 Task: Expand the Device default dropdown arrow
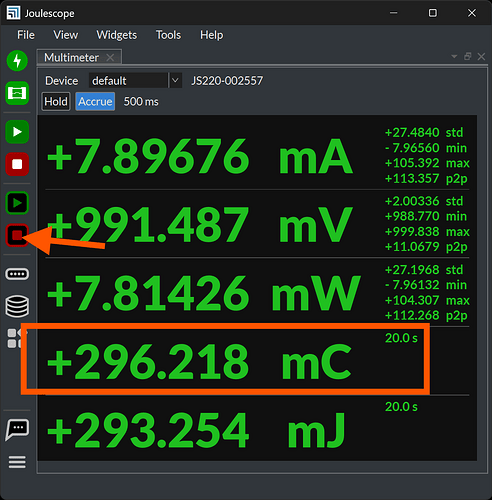[175, 80]
